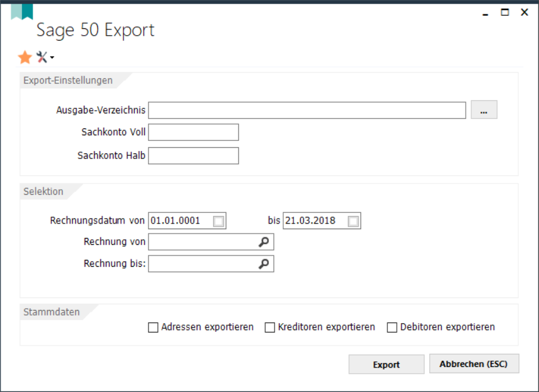Click the Ausgabe-Verzeichnis input field
539x392 pixels.
tap(307, 110)
